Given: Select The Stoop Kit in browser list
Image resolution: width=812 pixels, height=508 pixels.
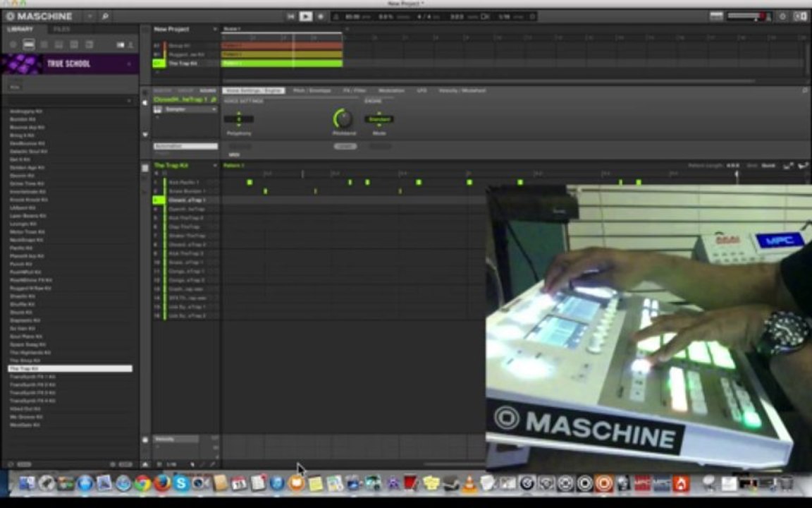Looking at the screenshot, I should click(25, 361).
